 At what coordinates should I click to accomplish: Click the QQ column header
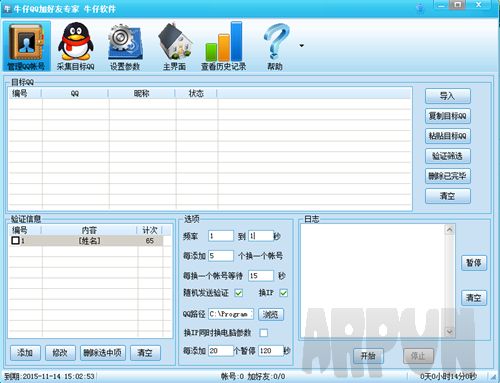[75, 93]
